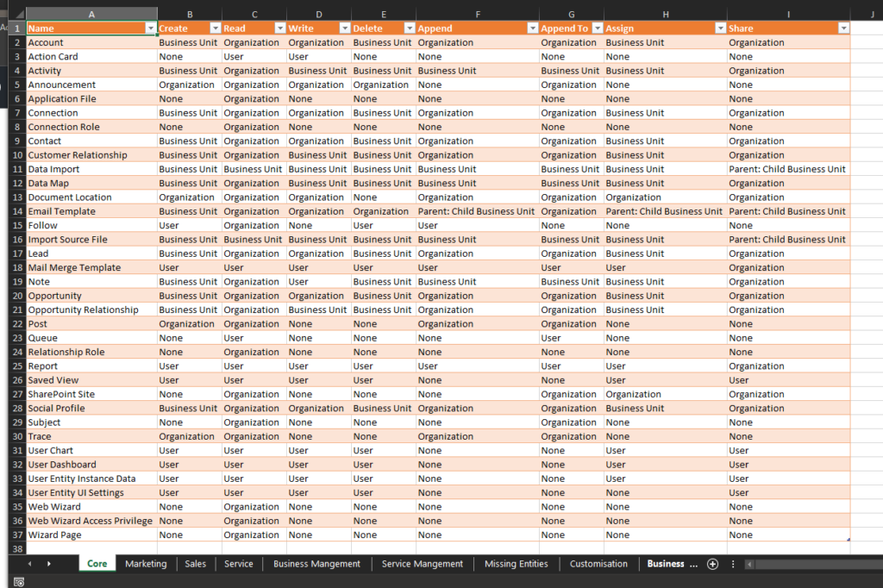Open the Name column filter dropdown
The image size is (883, 588).
pyautogui.click(x=150, y=28)
